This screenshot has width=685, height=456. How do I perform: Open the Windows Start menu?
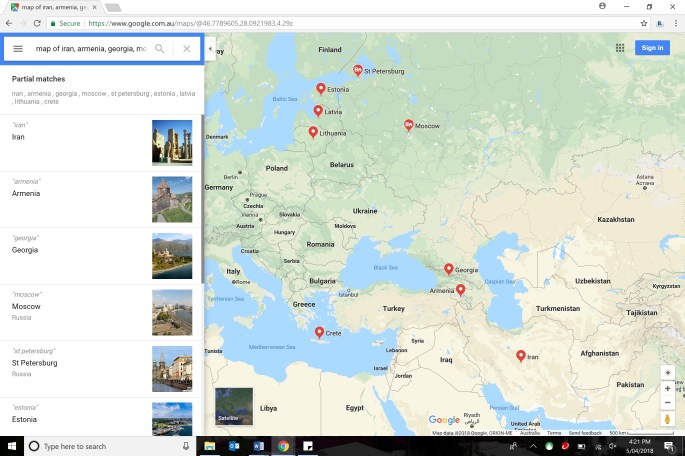coord(12,446)
